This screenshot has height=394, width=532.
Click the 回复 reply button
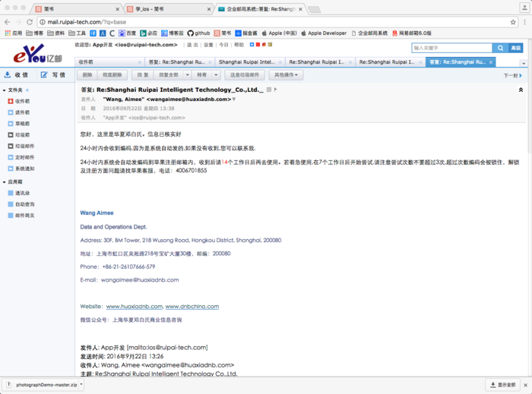point(143,75)
